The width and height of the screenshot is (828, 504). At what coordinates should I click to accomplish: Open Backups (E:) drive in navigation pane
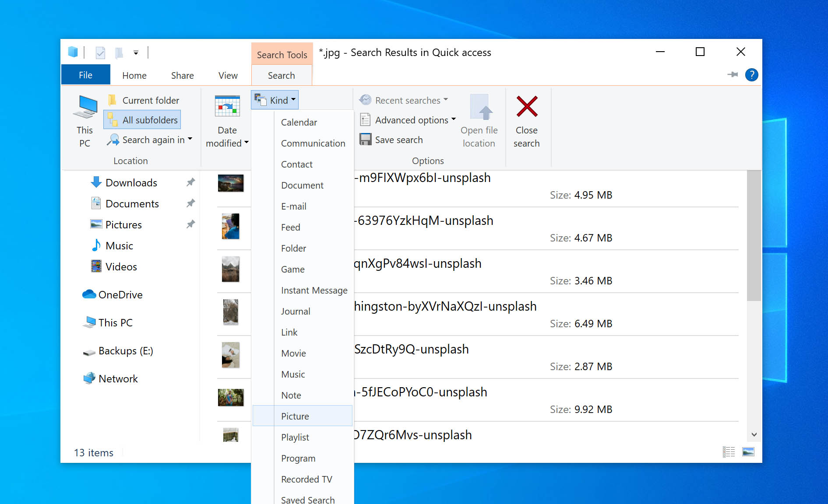[118, 351]
